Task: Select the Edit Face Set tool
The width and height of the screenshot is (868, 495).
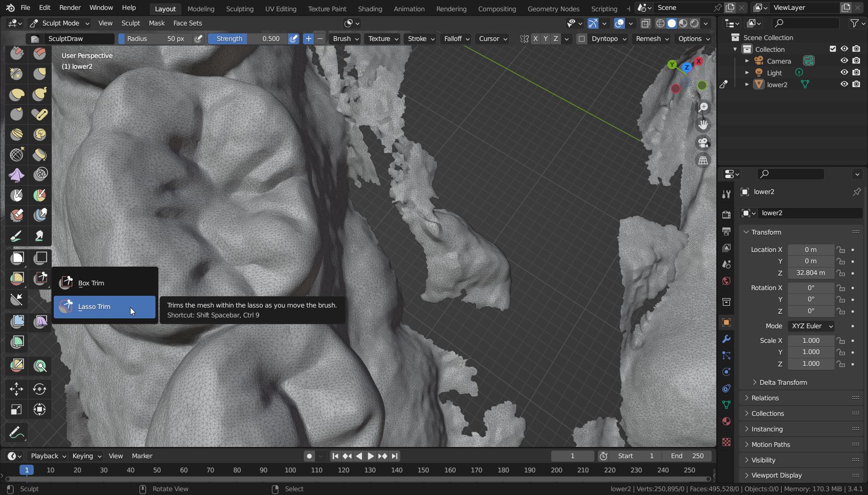Action: pos(17,365)
